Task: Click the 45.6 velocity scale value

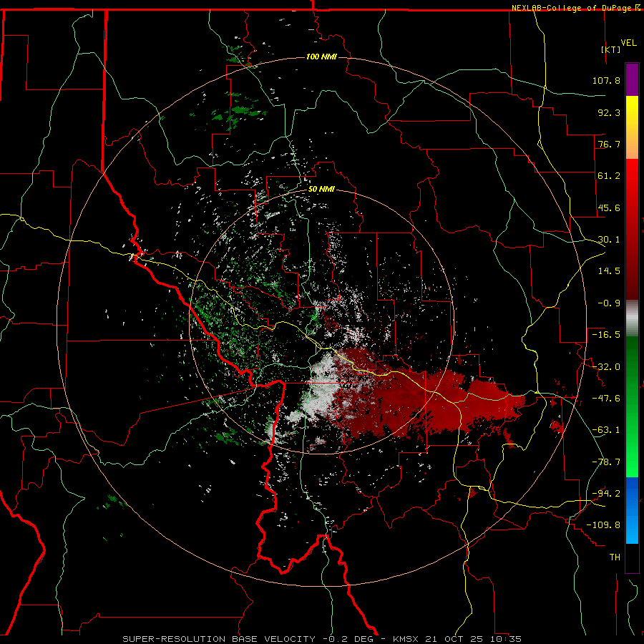Action: (x=609, y=208)
